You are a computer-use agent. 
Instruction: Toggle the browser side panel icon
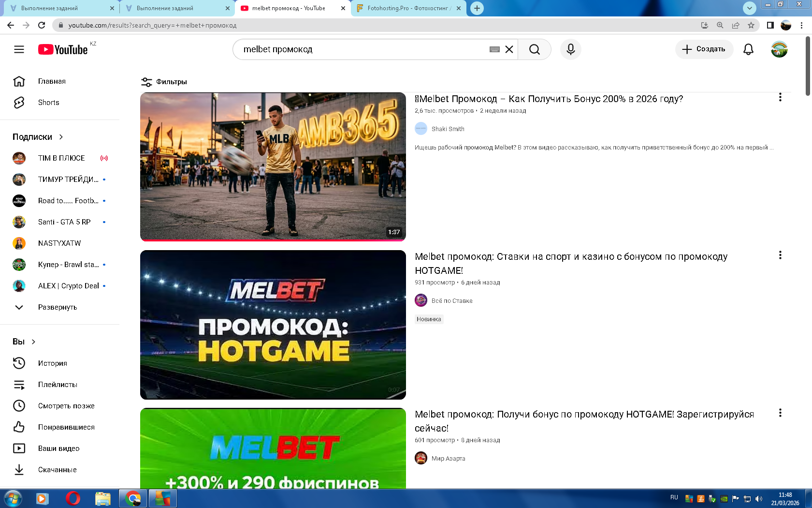click(770, 25)
